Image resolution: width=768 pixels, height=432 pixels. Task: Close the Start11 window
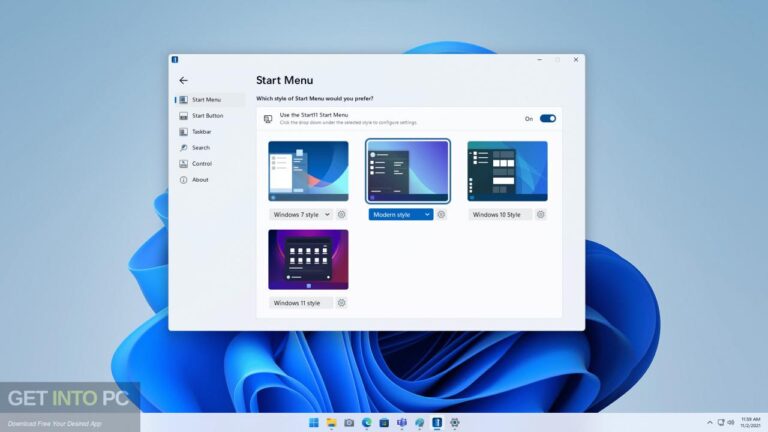[x=576, y=60]
